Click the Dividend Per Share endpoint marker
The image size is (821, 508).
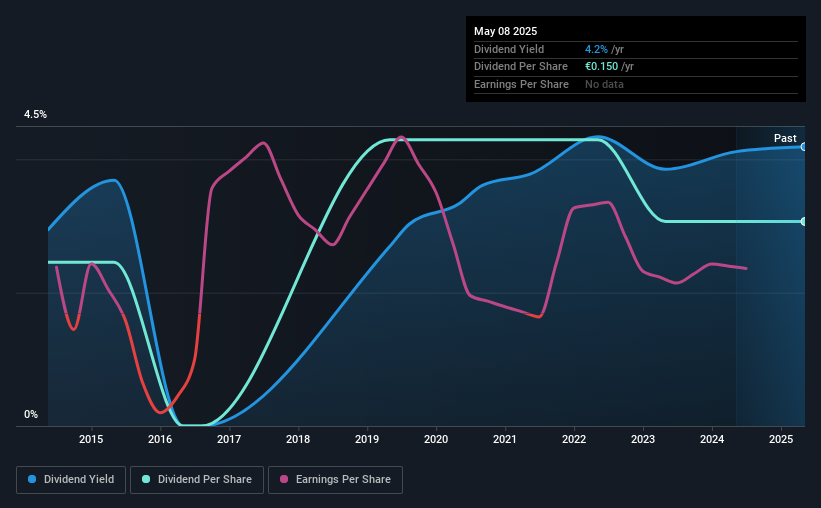pyautogui.click(x=804, y=222)
